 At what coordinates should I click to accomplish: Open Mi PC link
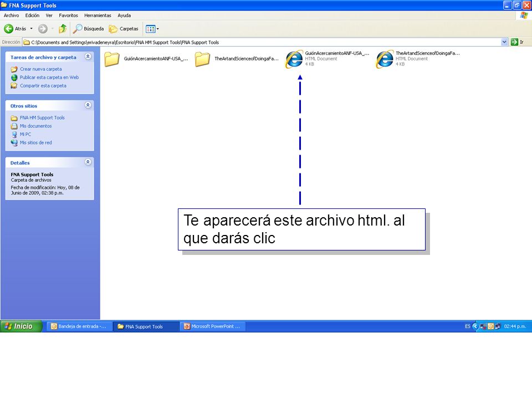(25, 134)
